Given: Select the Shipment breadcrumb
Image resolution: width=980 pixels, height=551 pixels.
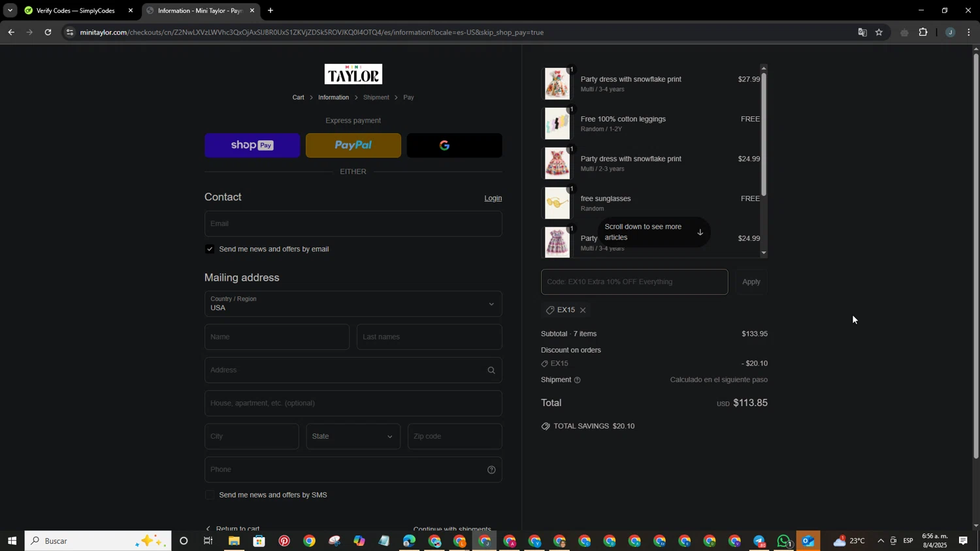Looking at the screenshot, I should 376,97.
